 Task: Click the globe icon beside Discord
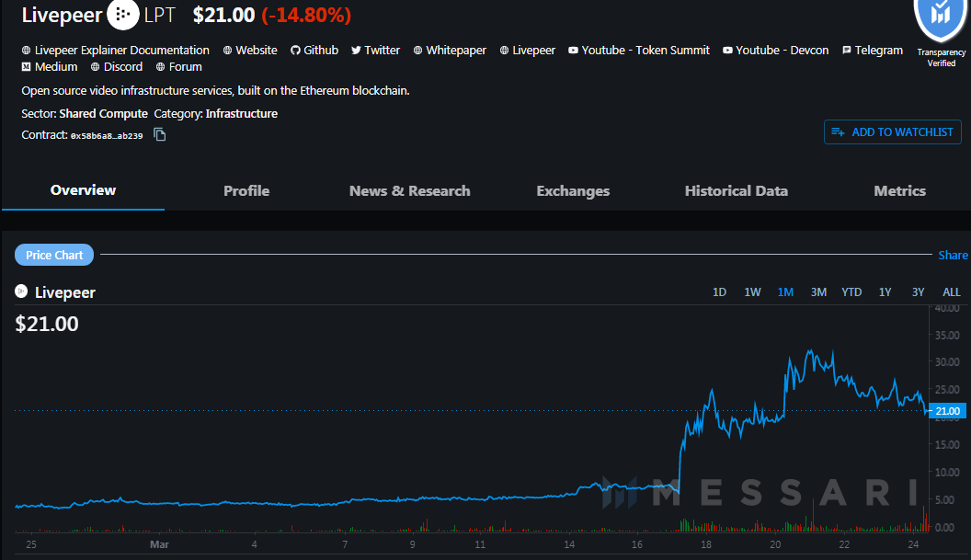96,67
